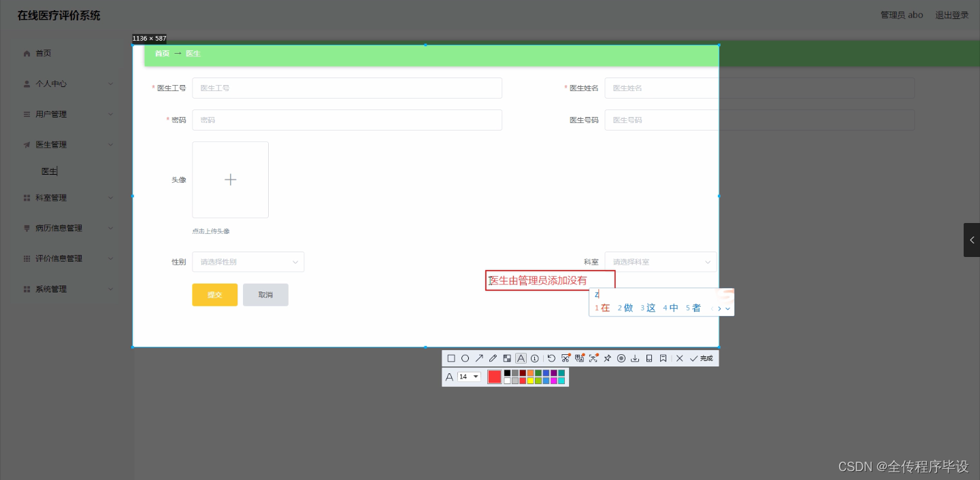The width and height of the screenshot is (980, 480).
Task: Expand the 系统管理 sidebar section
Action: point(51,288)
